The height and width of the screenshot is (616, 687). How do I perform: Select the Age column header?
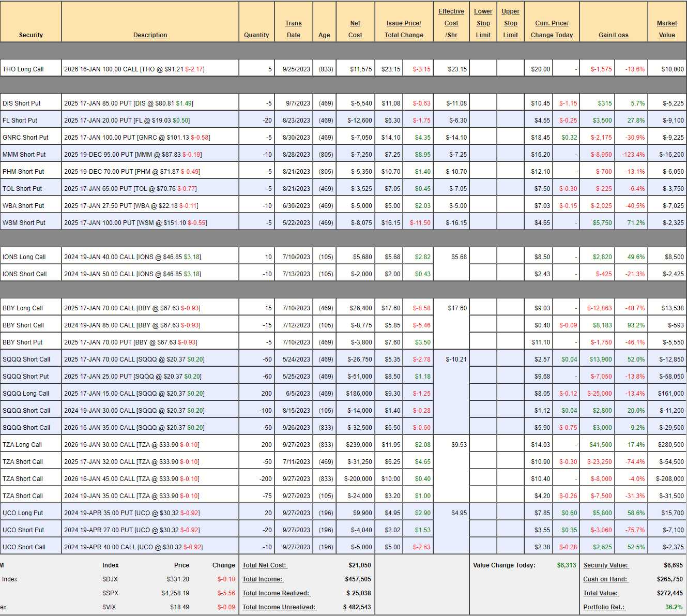pyautogui.click(x=324, y=35)
